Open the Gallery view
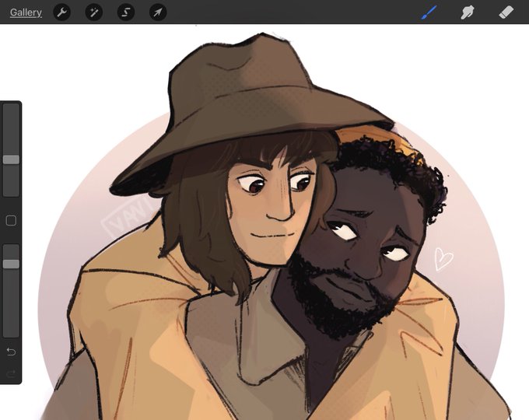The image size is (529, 420). (x=26, y=12)
